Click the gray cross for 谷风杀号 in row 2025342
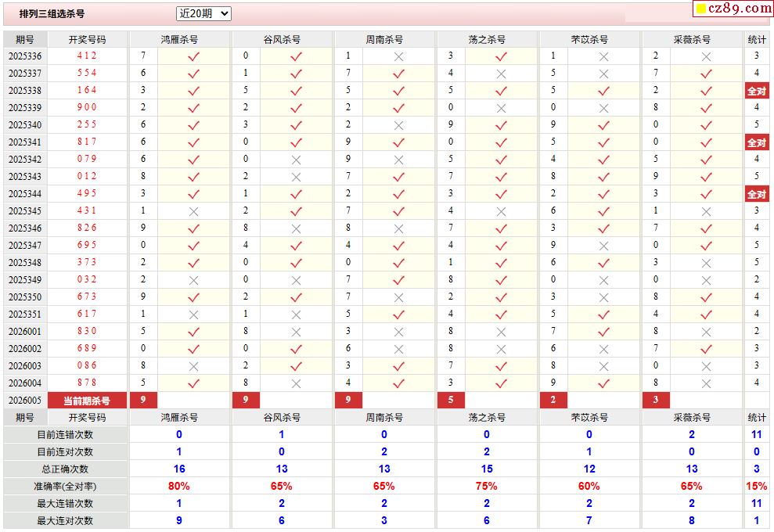Image resolution: width=774 pixels, height=532 pixels. point(296,160)
